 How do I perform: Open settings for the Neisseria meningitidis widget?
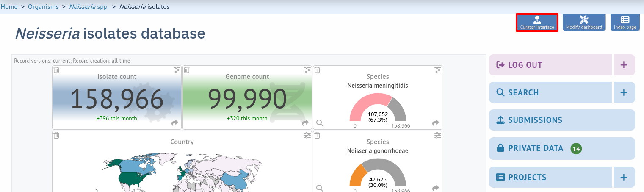pyautogui.click(x=438, y=70)
